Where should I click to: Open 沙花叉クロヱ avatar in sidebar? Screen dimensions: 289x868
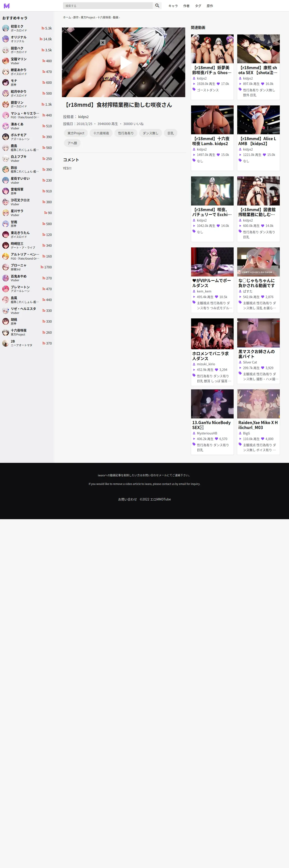coord(6,202)
